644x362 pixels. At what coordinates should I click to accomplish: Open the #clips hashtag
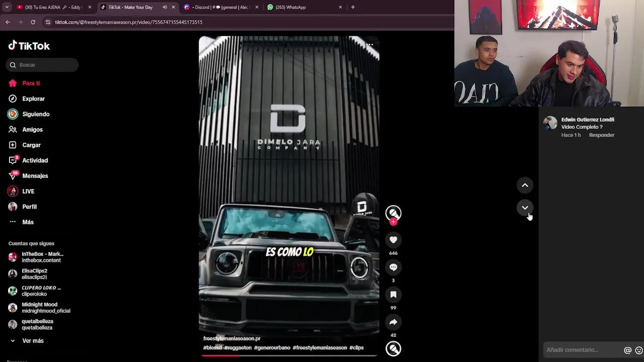coord(357,348)
